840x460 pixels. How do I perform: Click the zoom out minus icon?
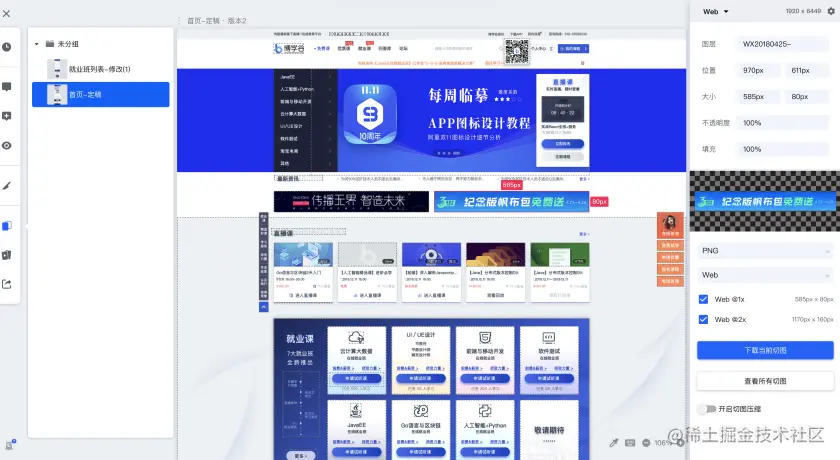(x=646, y=443)
